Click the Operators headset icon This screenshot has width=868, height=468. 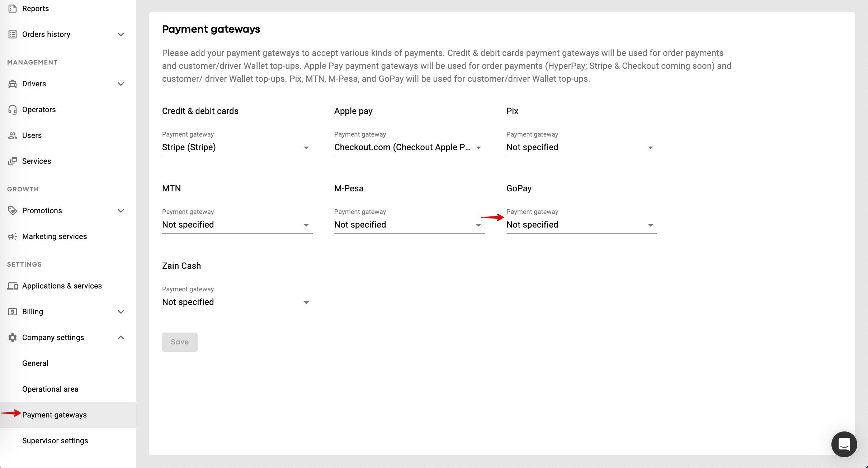[13, 110]
